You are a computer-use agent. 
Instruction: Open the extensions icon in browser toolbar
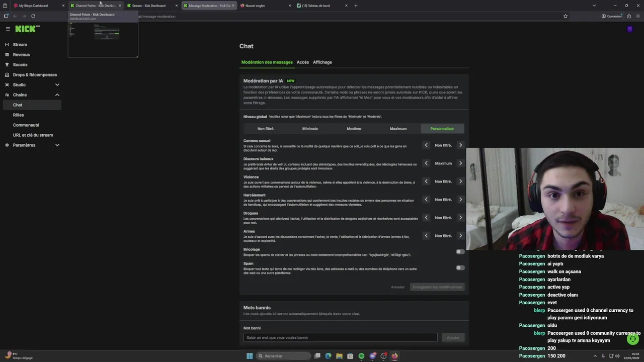point(629,16)
